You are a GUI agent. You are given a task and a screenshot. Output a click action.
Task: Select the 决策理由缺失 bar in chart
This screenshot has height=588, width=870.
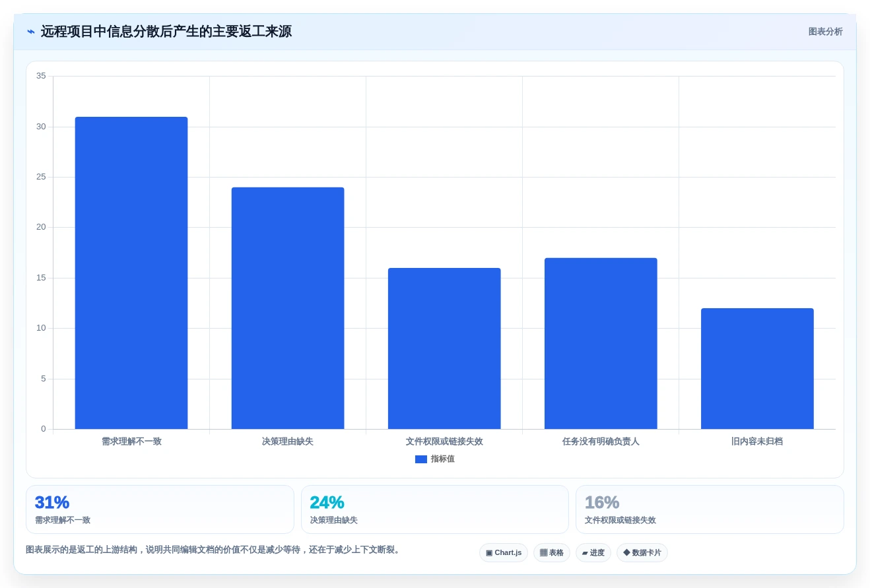click(288, 308)
